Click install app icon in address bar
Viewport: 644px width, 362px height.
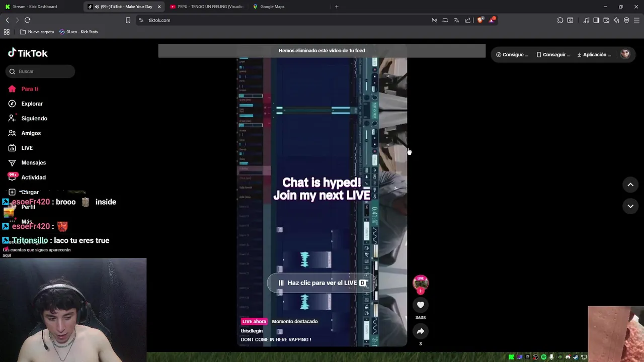pyautogui.click(x=445, y=20)
